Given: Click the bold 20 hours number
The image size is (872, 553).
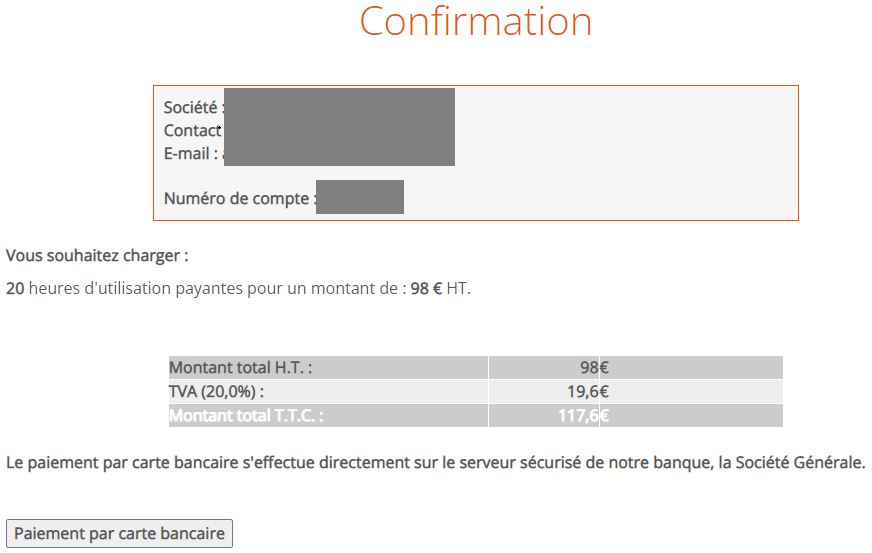Looking at the screenshot, I should click(x=15, y=289).
